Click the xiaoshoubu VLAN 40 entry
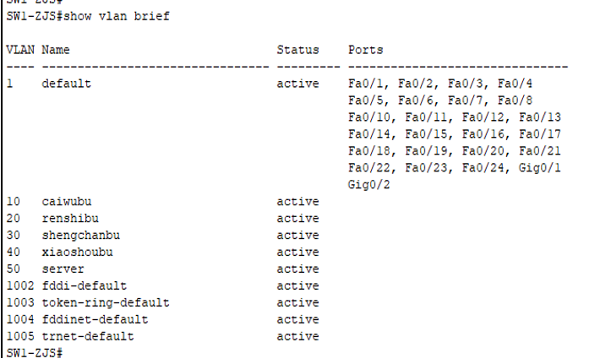Viewport: 611px width, 364px height. (77, 252)
